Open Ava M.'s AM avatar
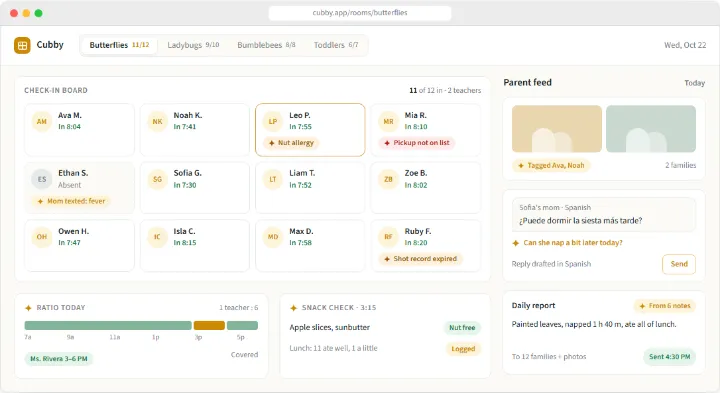The height and width of the screenshot is (393, 720). click(42, 122)
